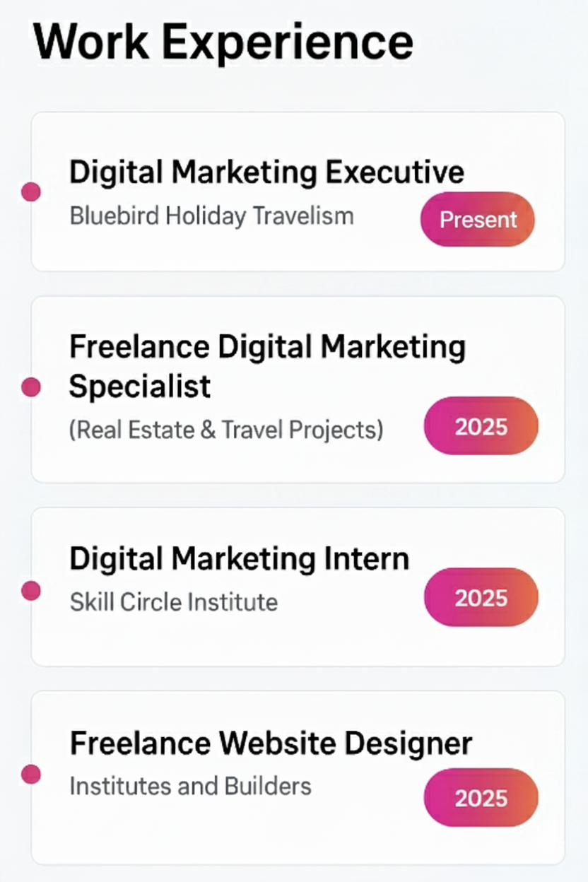The image size is (588, 882).
Task: Click the 2025 badge for Real Estate & Travel Projects
Action: [481, 426]
